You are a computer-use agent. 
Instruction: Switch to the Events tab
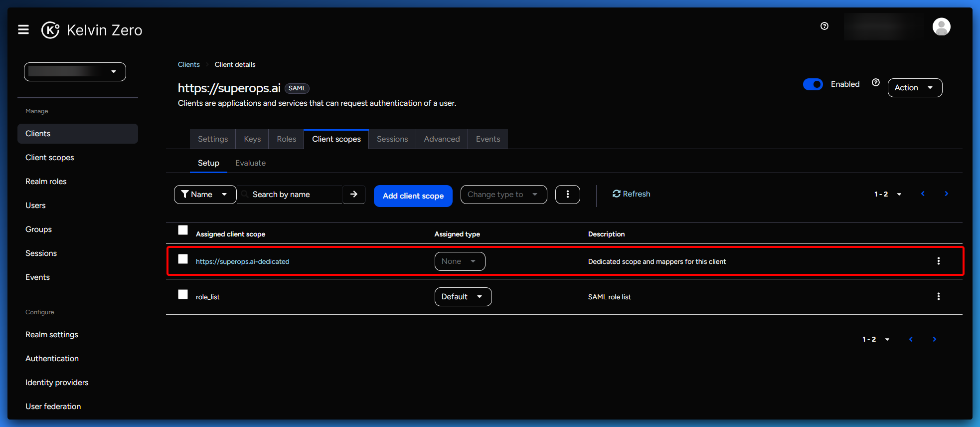click(488, 139)
